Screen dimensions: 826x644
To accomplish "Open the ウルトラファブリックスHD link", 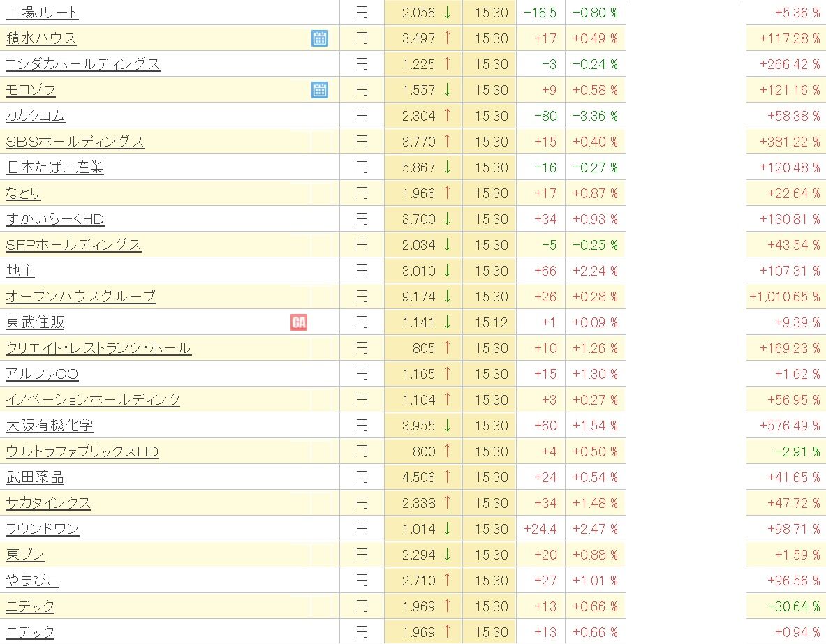I will click(x=82, y=451).
